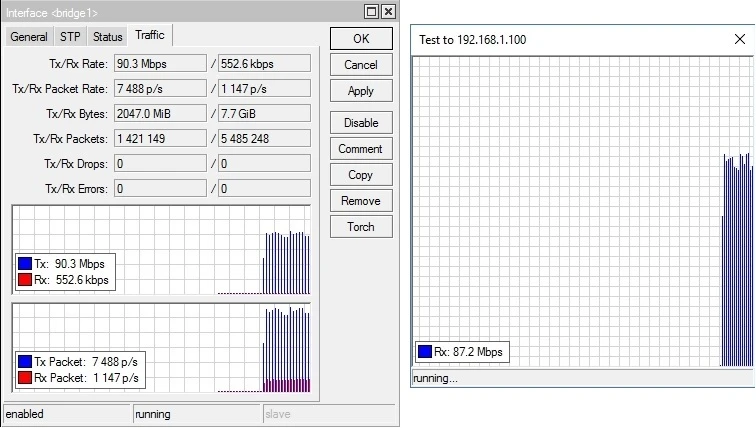
Task: Close the Interface bridge1 window
Action: 388,11
